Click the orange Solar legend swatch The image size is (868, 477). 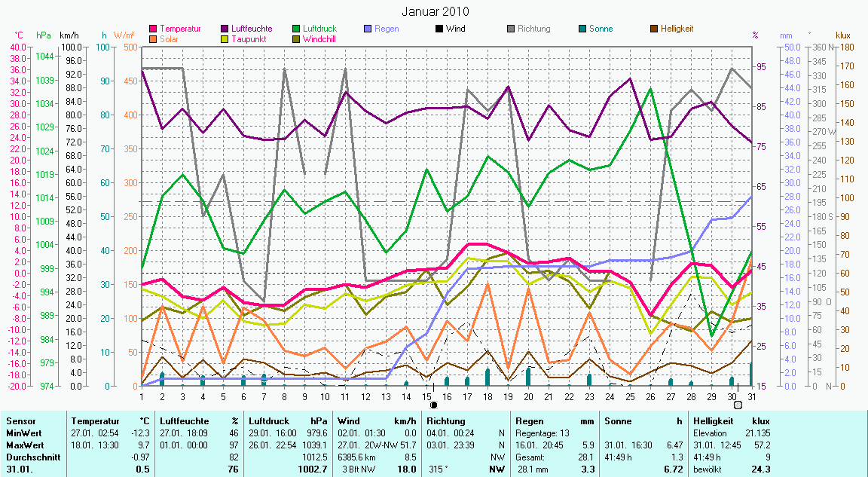tap(154, 38)
